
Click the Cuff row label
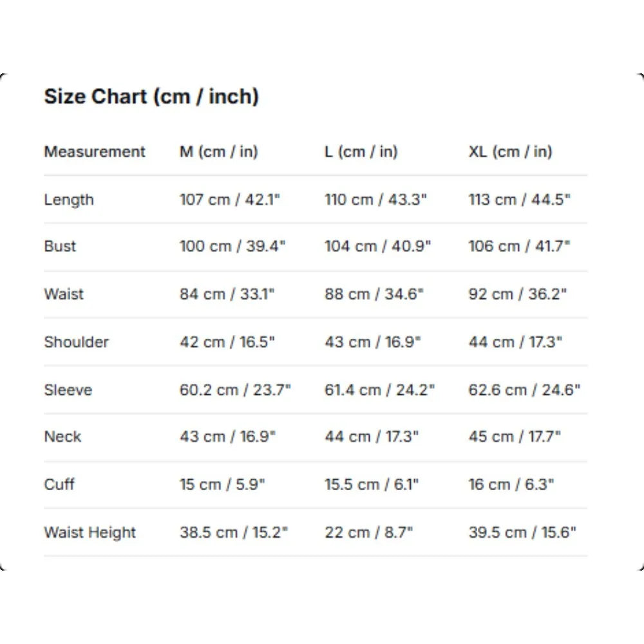click(59, 484)
